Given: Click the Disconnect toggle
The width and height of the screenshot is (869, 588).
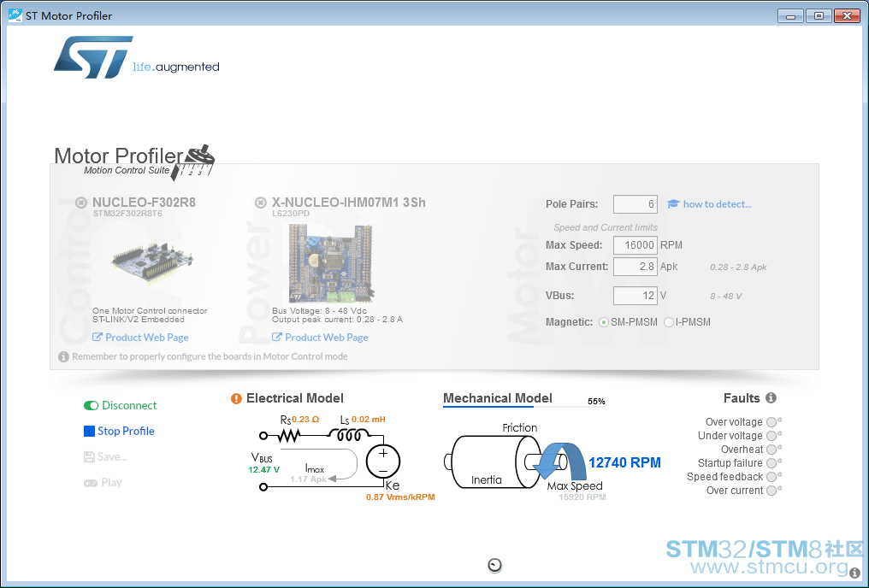Looking at the screenshot, I should tap(121, 405).
